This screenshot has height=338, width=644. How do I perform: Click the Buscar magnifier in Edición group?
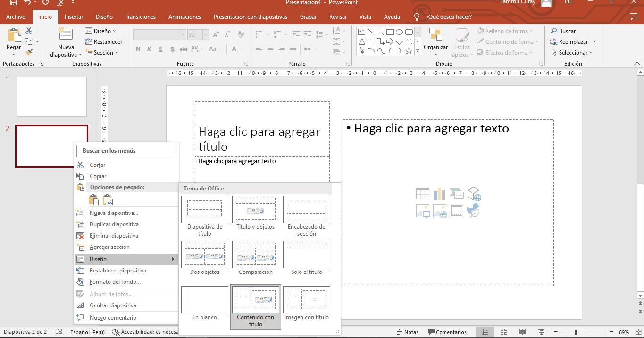554,31
